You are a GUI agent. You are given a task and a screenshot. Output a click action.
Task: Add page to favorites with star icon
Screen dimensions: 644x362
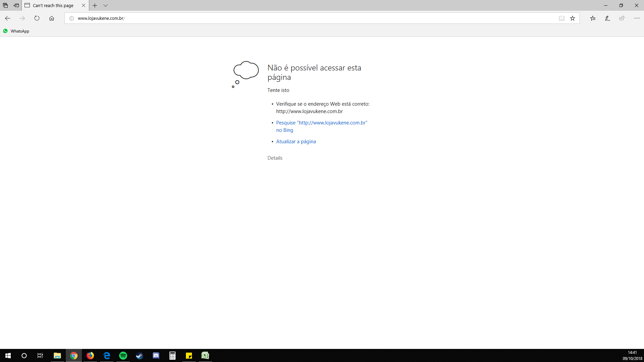coord(573,18)
